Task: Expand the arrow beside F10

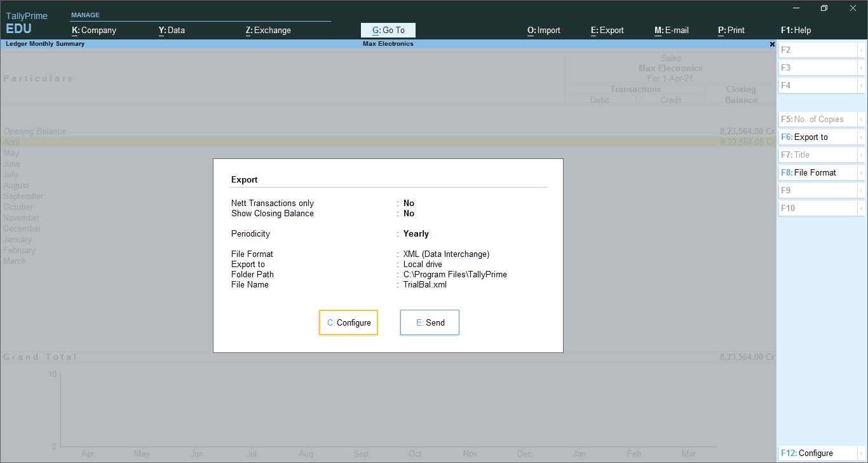Action: click(861, 208)
